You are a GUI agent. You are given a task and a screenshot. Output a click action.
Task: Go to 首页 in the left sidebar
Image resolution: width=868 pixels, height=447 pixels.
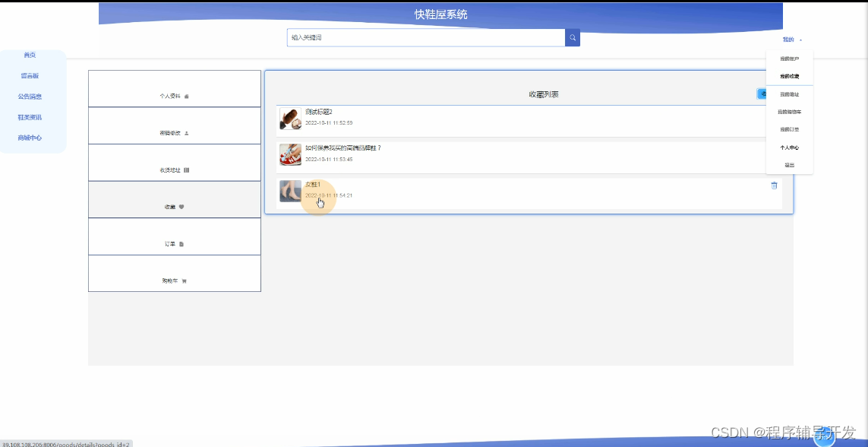pos(30,55)
